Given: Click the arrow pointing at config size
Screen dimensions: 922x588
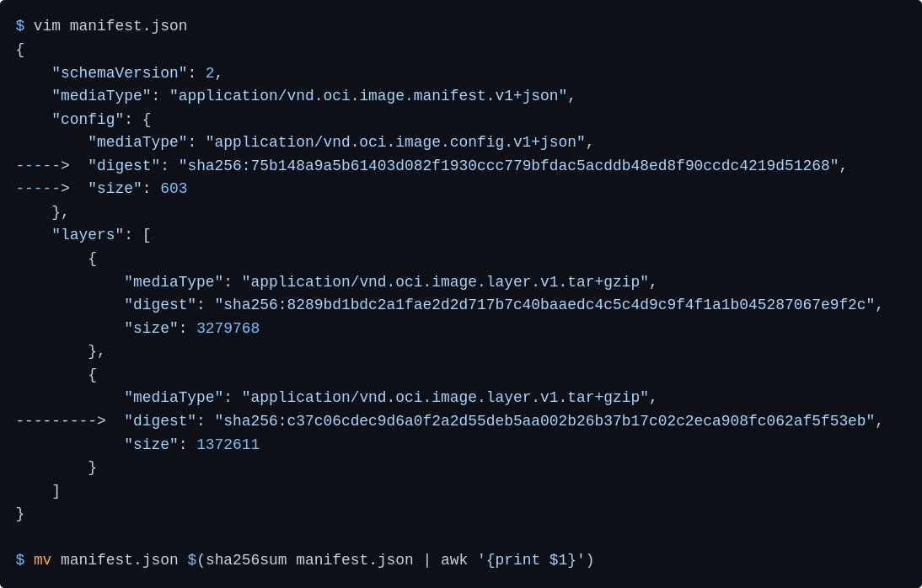Looking at the screenshot, I should [x=42, y=189].
